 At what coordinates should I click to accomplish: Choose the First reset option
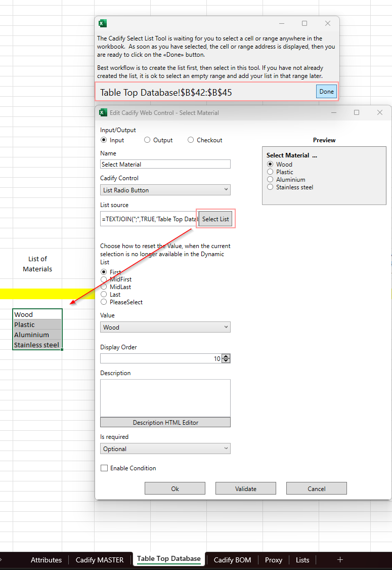(x=104, y=272)
